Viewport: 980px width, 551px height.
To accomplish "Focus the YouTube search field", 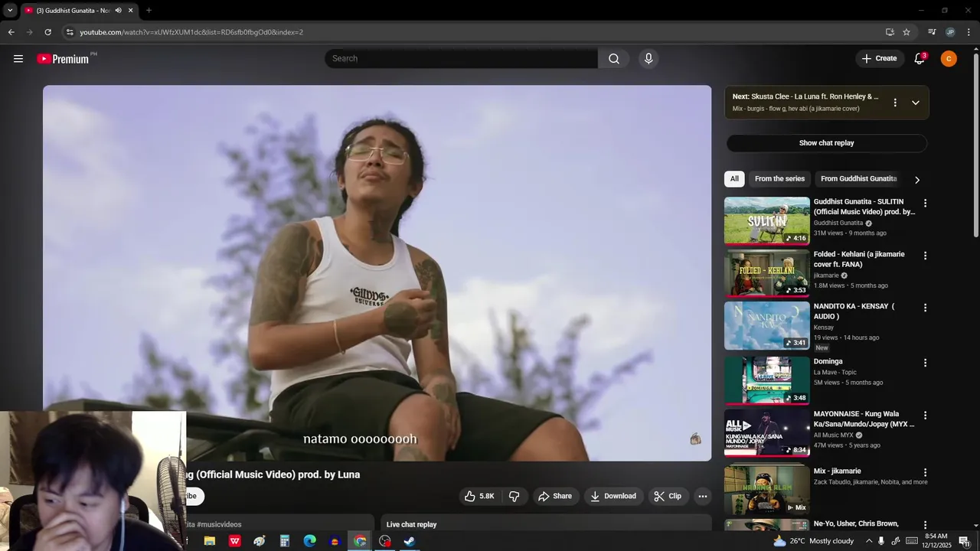I will (x=461, y=59).
